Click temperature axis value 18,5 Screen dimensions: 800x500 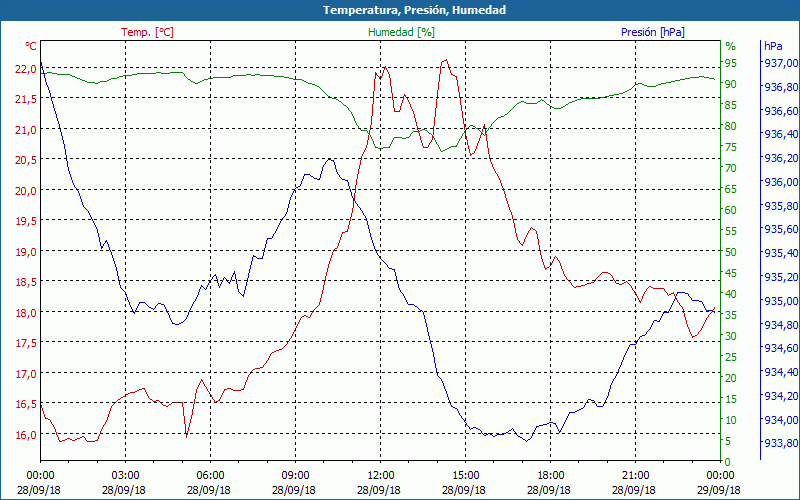(x=28, y=282)
